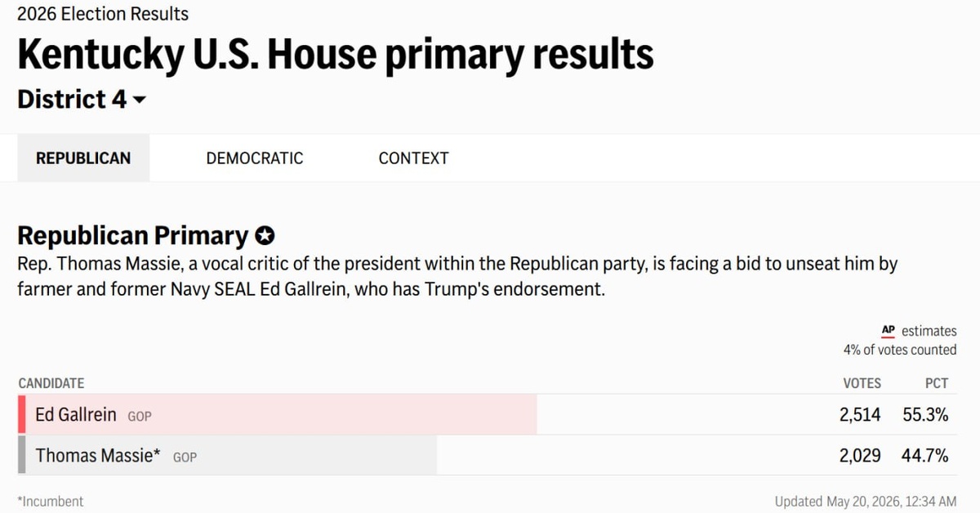Click the gray color marker for Massie
Screen dimensions: 980x513
click(x=22, y=455)
